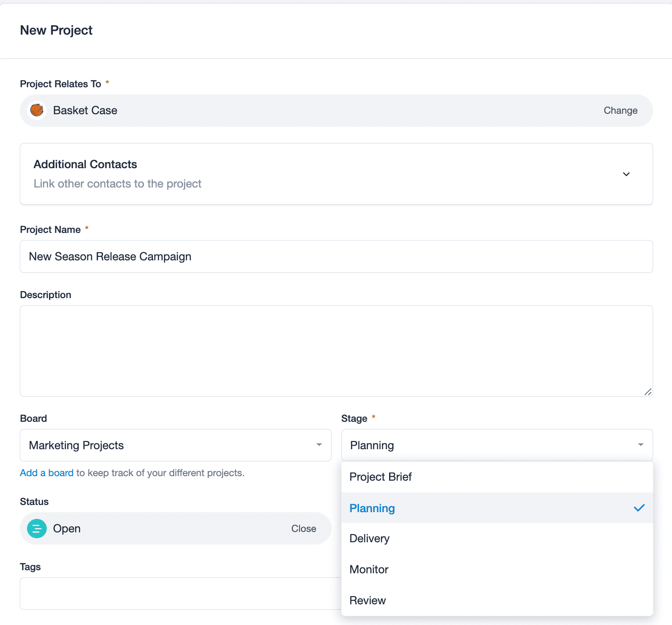Click the Additional Contacts chevron arrow

pyautogui.click(x=626, y=174)
